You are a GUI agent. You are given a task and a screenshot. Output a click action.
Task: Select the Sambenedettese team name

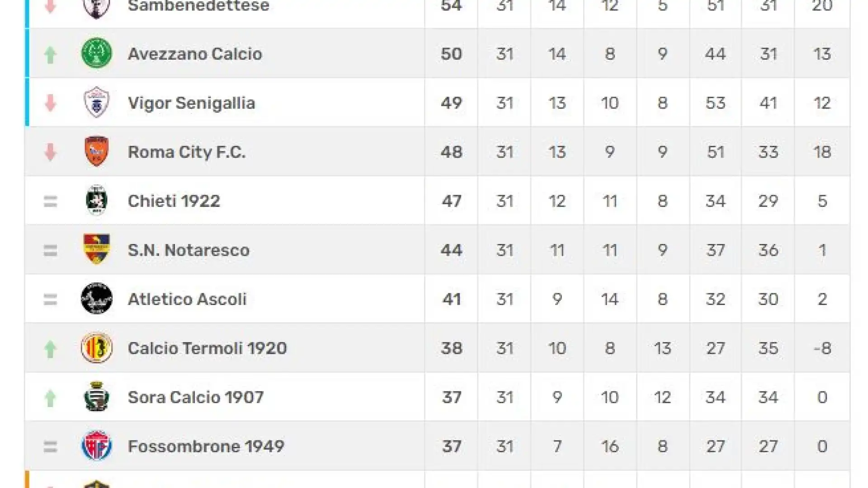click(x=198, y=6)
